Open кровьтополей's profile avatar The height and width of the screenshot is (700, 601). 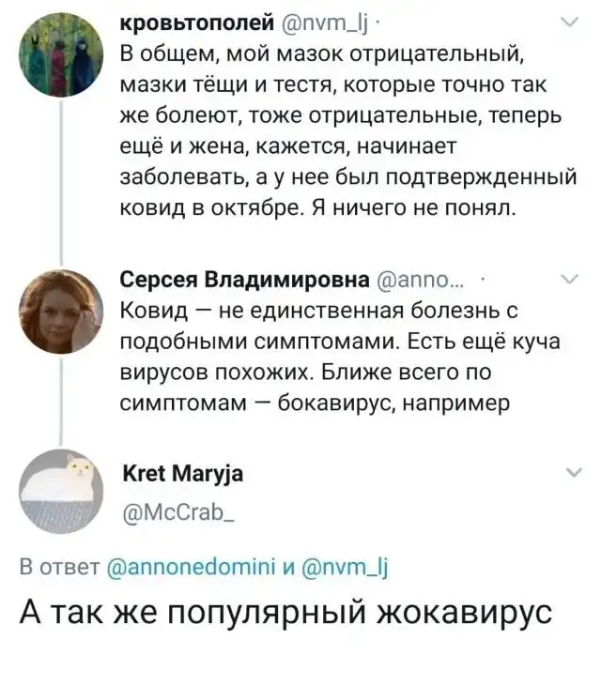point(62,55)
